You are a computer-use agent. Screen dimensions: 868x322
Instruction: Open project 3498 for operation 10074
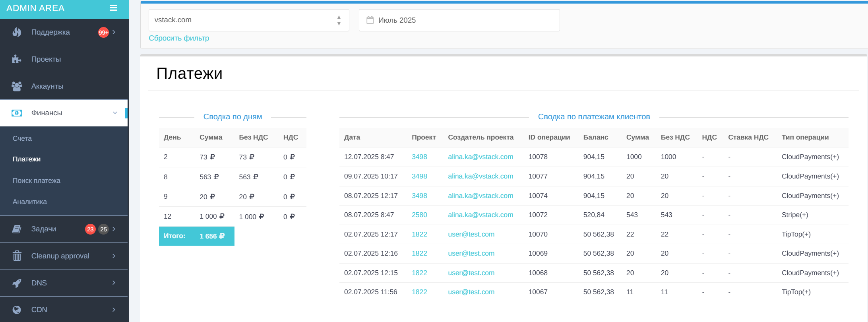(x=419, y=196)
